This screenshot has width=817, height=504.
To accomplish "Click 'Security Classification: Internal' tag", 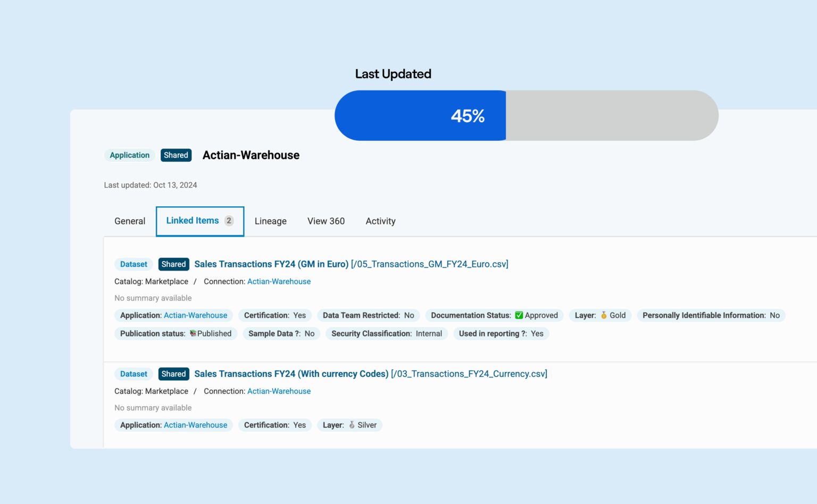I will (x=387, y=333).
